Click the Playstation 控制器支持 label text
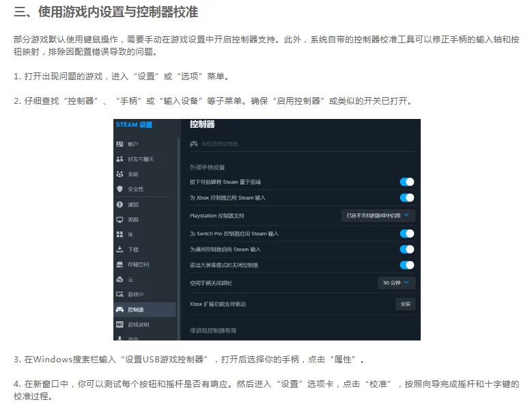 pyautogui.click(x=216, y=215)
